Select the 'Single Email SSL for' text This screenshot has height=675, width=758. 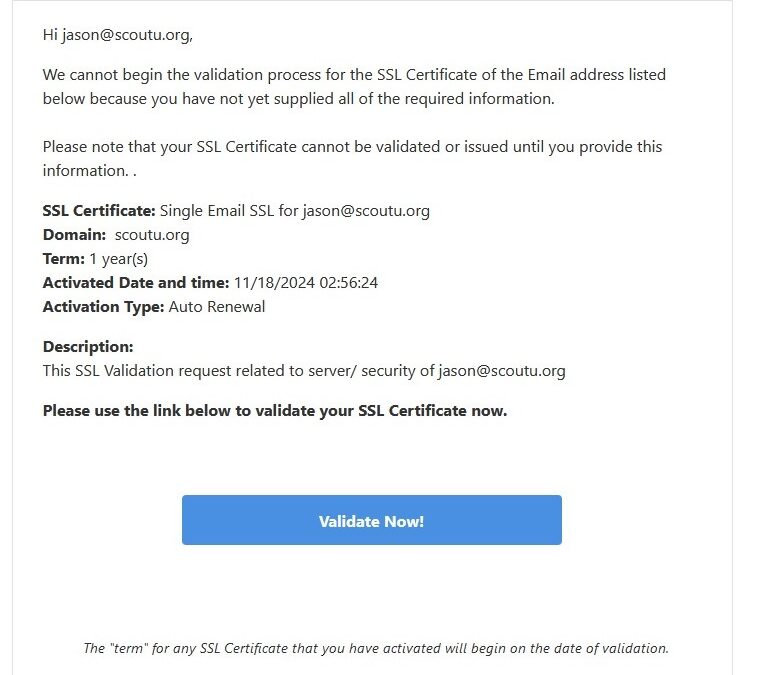pyautogui.click(x=229, y=211)
